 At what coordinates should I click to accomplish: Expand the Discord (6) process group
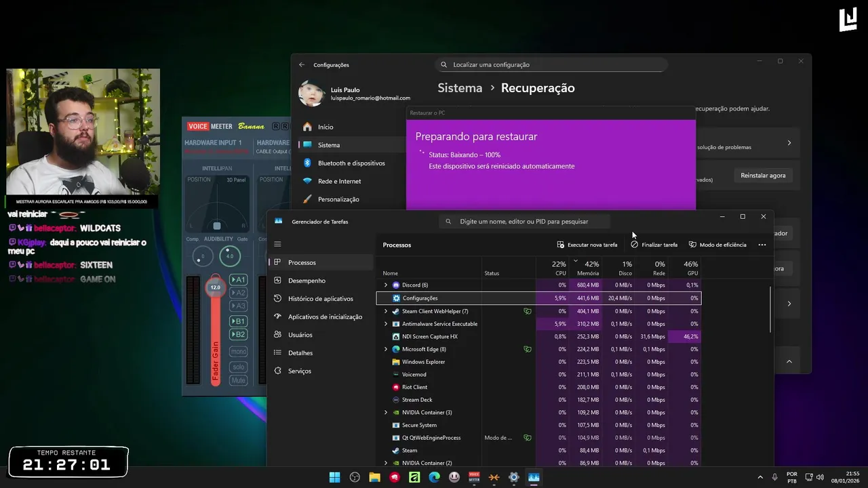pos(386,285)
